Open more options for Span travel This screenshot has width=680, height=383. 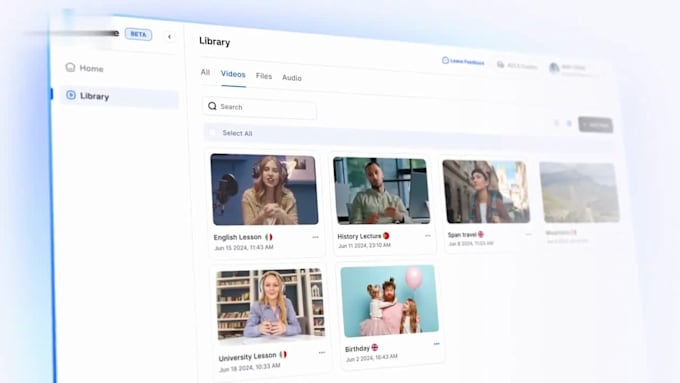click(x=528, y=234)
